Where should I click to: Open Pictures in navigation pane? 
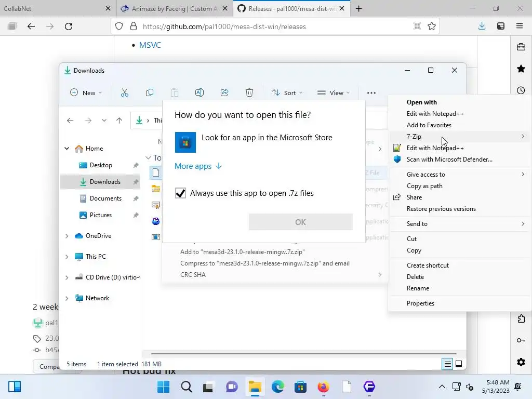pos(100,215)
